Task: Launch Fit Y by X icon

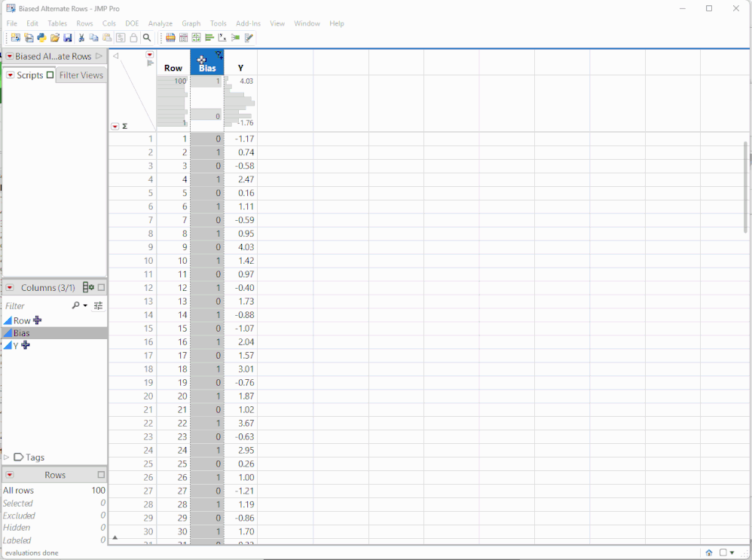Action: [222, 38]
